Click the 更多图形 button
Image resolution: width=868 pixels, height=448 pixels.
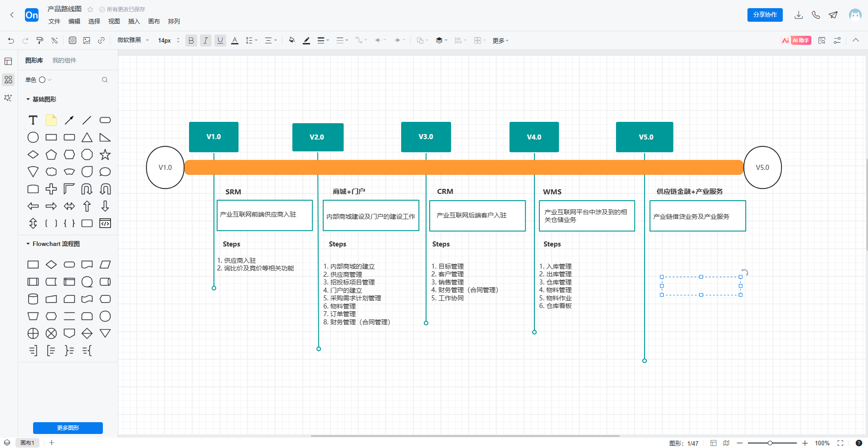68,428
